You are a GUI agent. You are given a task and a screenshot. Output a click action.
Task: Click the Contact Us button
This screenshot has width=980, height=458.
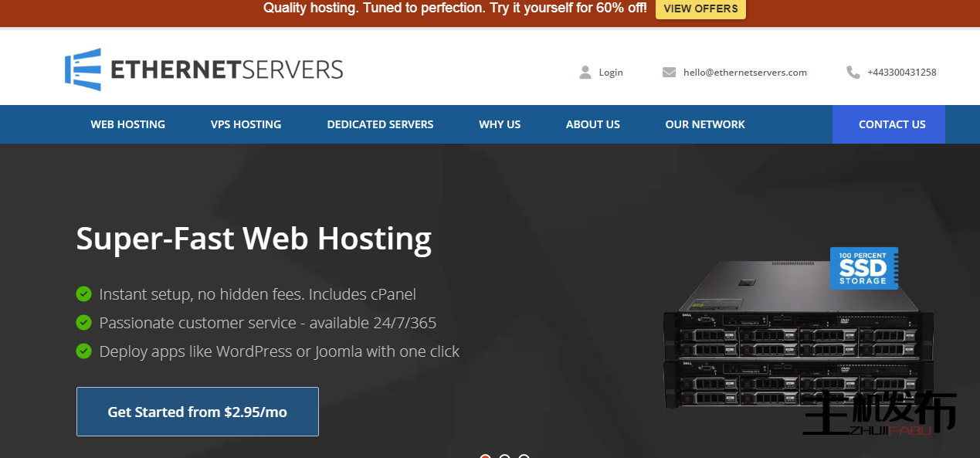[889, 124]
